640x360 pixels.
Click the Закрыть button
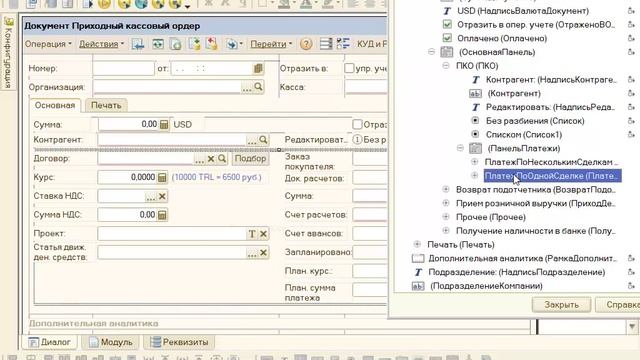point(561,304)
